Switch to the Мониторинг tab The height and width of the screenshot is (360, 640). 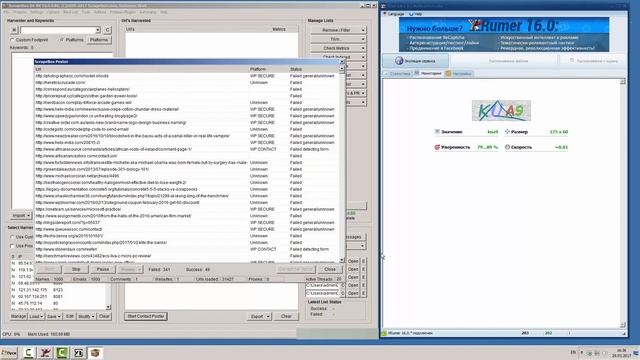(428, 73)
